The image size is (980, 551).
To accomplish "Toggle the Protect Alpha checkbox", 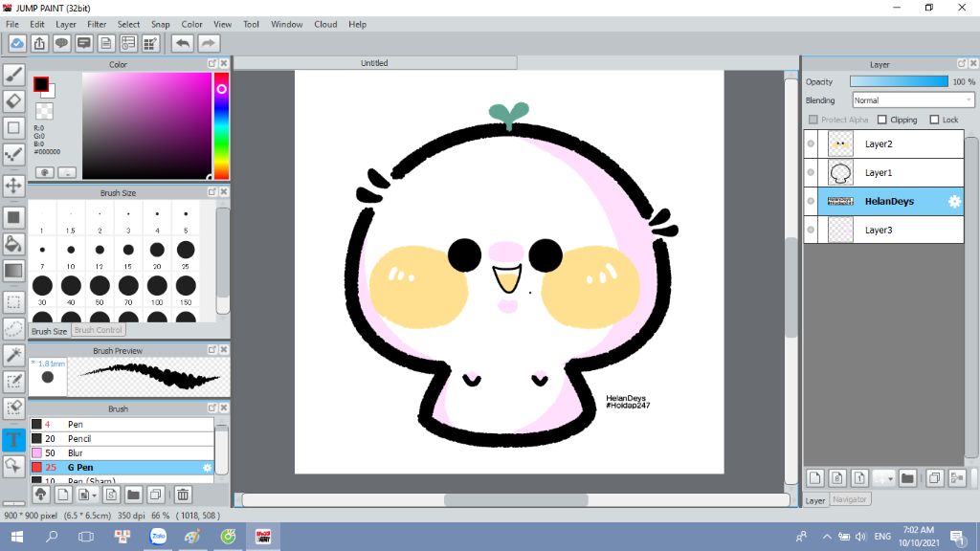I will [813, 120].
